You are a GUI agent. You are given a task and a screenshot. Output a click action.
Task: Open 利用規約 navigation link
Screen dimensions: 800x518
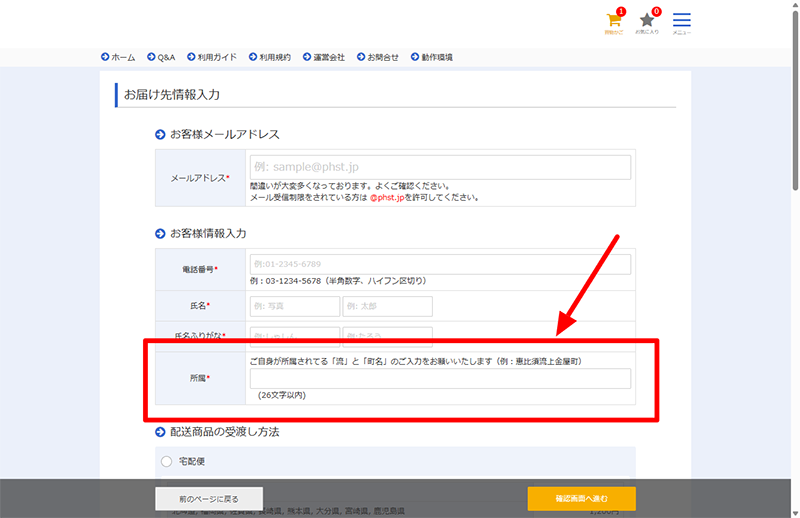point(269,57)
